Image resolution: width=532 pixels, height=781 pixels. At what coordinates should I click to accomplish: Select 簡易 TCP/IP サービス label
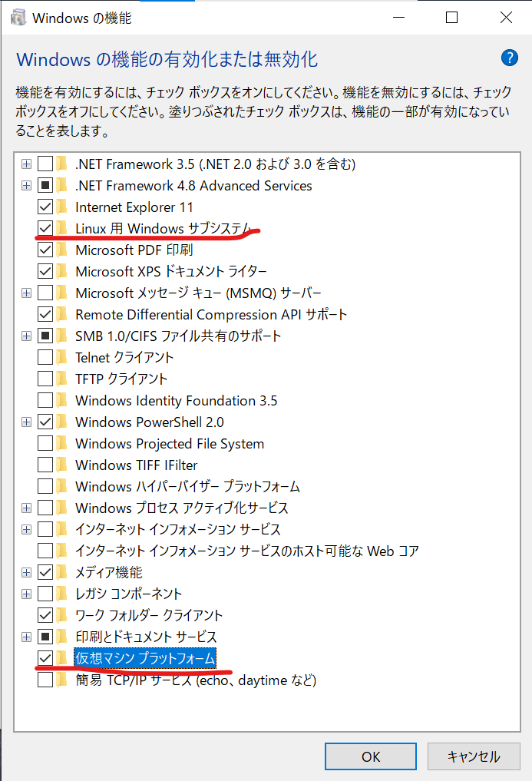(196, 680)
